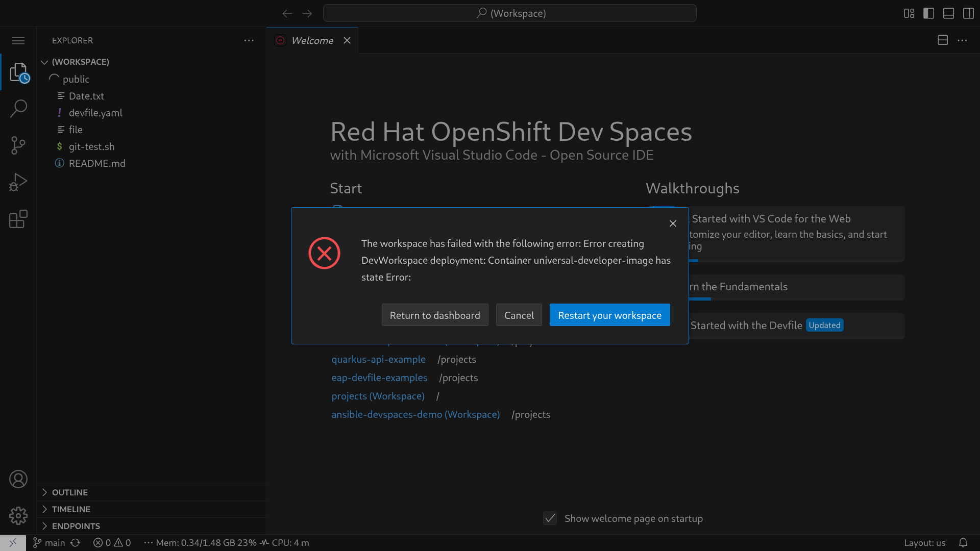This screenshot has height=551, width=980.
Task: Expand the OUTLINE section
Action: pyautogui.click(x=70, y=492)
